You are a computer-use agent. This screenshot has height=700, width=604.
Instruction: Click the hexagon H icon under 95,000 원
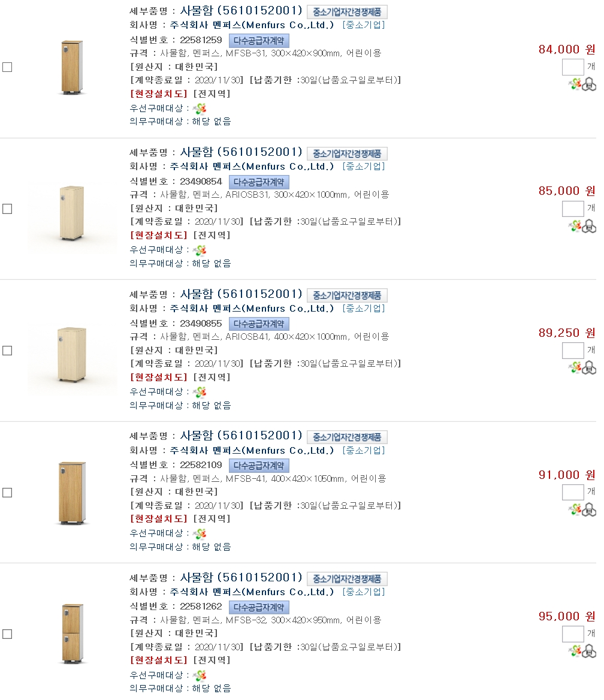[x=589, y=651]
